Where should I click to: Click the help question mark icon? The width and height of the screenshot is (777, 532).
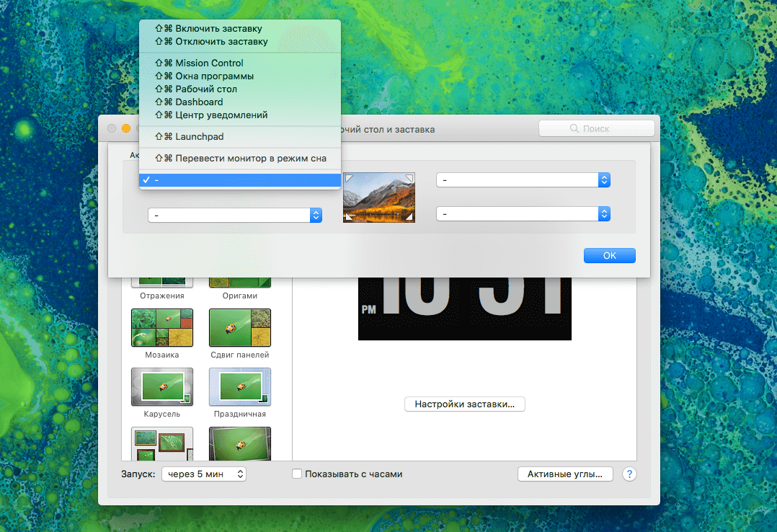coord(629,474)
